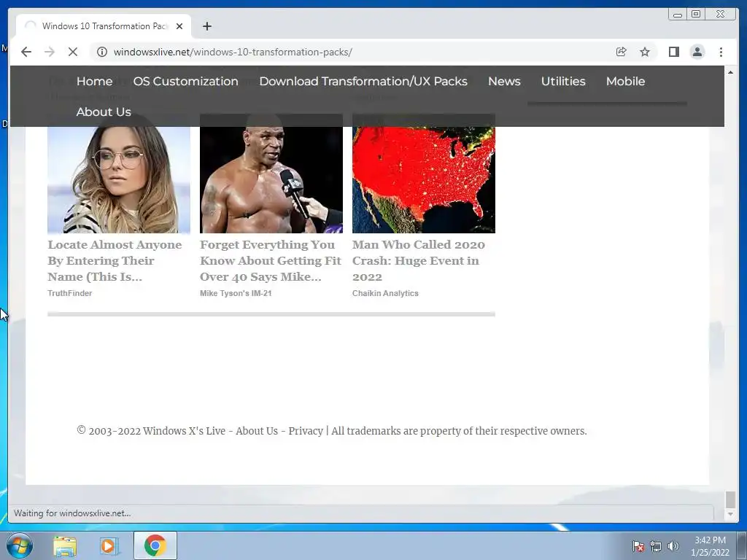Open a new browser tab
The height and width of the screenshot is (560, 747).
(x=206, y=26)
